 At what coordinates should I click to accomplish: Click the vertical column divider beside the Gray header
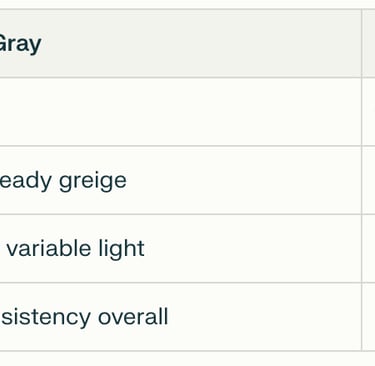[x=362, y=43]
